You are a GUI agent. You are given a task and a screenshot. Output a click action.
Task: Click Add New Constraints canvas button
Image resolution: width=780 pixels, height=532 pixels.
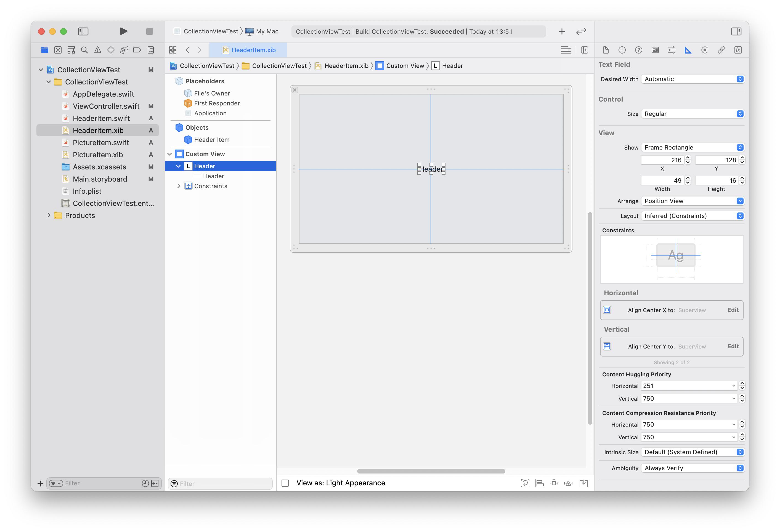pyautogui.click(x=554, y=483)
